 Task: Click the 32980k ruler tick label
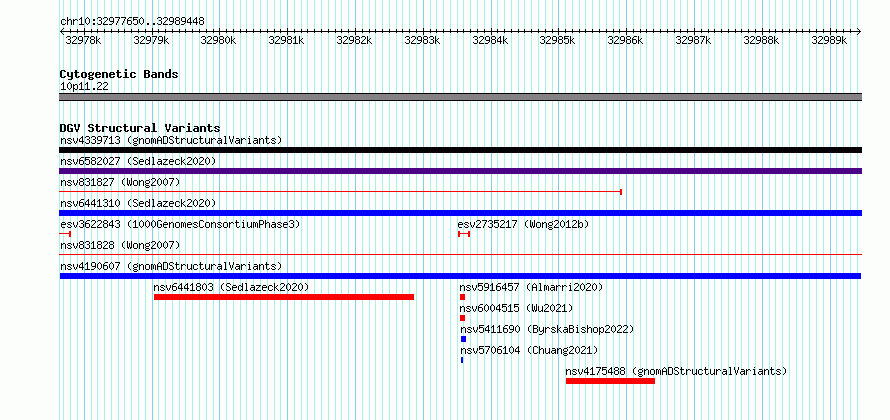tap(219, 40)
